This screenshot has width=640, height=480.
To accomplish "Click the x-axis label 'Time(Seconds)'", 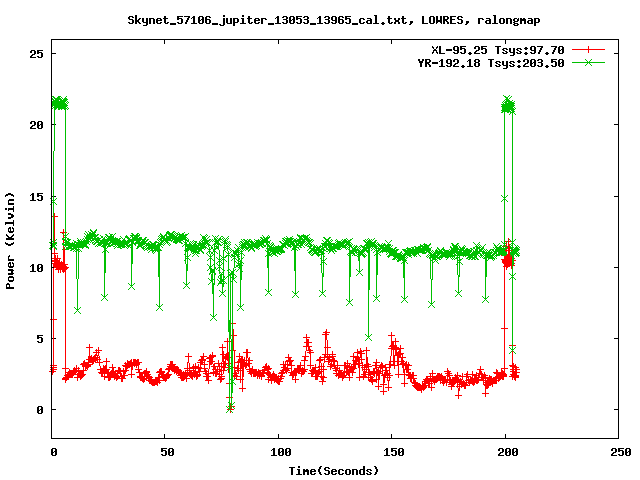I will tap(333, 471).
